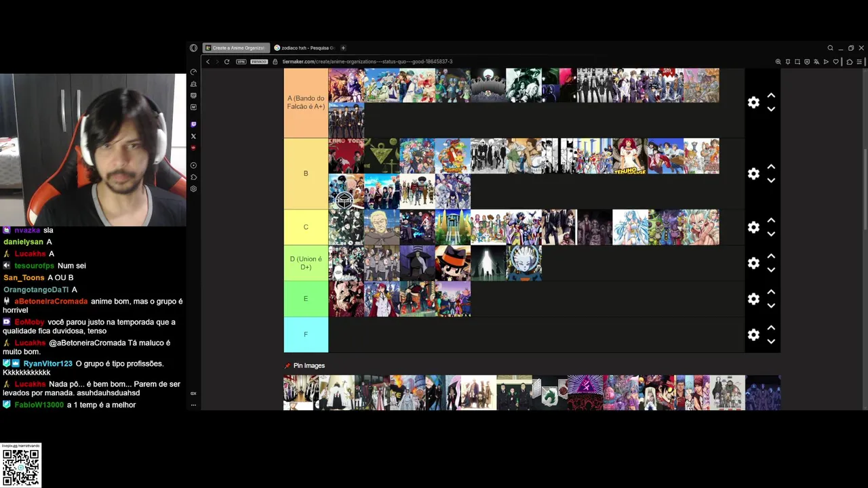
Task: Move tier B row up with chevron
Action: pos(771,167)
